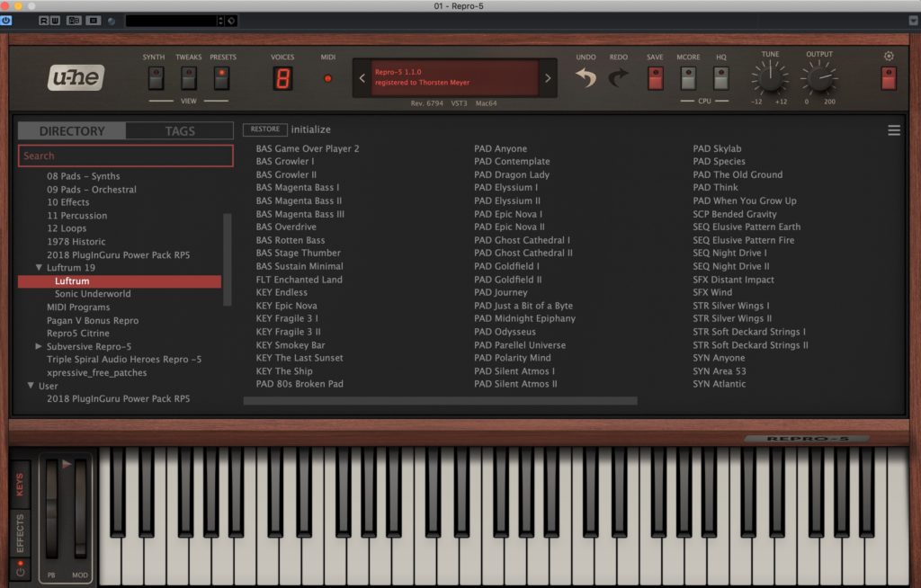Click the horizontal preset list scrollbar
921x588 pixels.
point(440,401)
